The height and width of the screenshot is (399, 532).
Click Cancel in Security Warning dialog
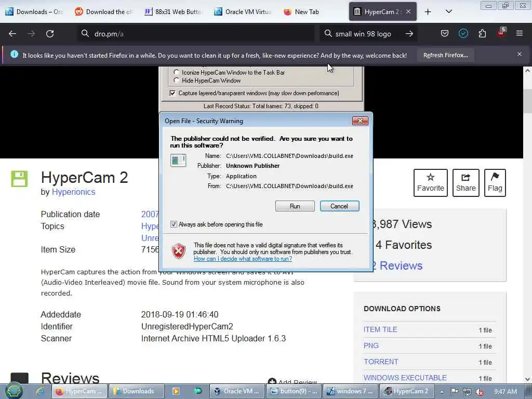pos(339,206)
